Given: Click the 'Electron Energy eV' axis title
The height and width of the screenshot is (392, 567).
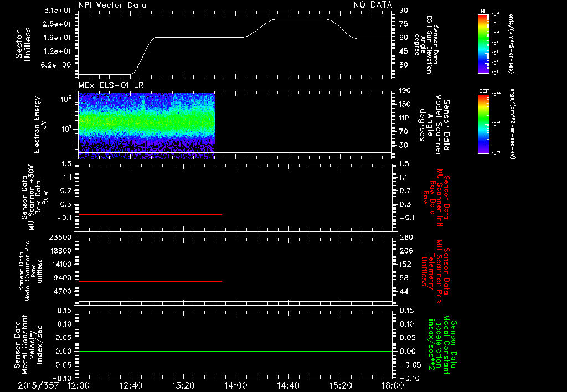Looking at the screenshot, I should coord(40,125).
